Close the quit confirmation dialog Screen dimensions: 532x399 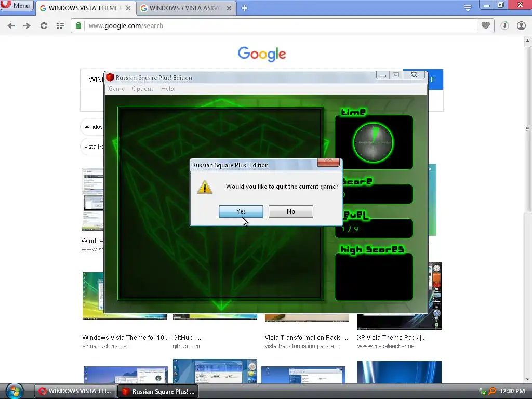[x=328, y=162]
